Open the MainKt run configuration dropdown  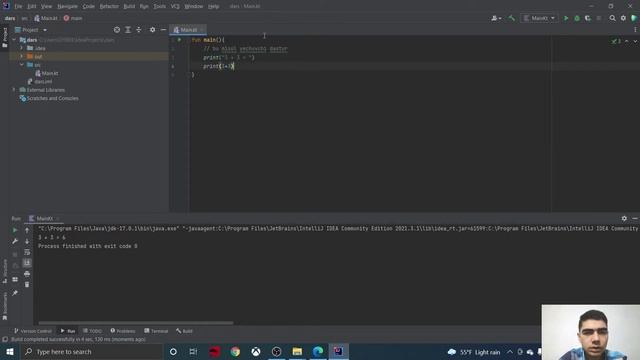point(539,18)
